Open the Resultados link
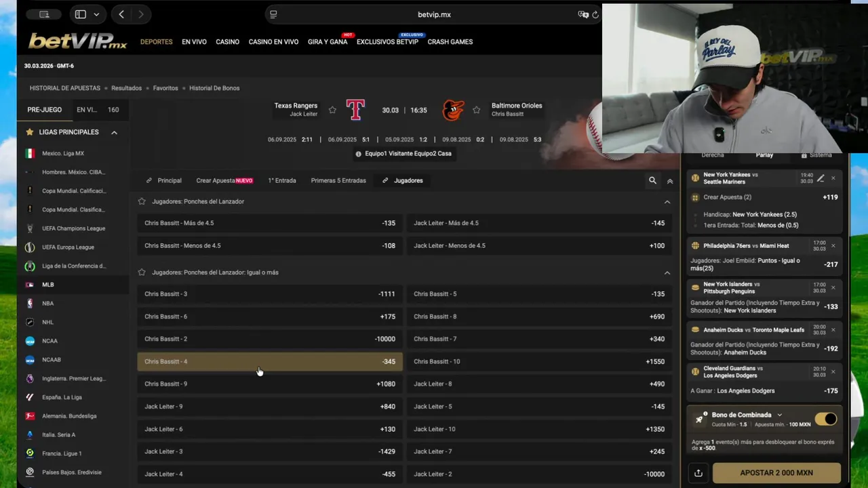Viewport: 868px width, 488px height. [126, 88]
